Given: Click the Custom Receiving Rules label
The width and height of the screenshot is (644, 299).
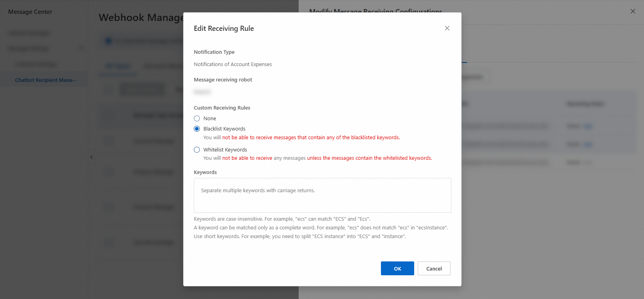Looking at the screenshot, I should coord(222,108).
